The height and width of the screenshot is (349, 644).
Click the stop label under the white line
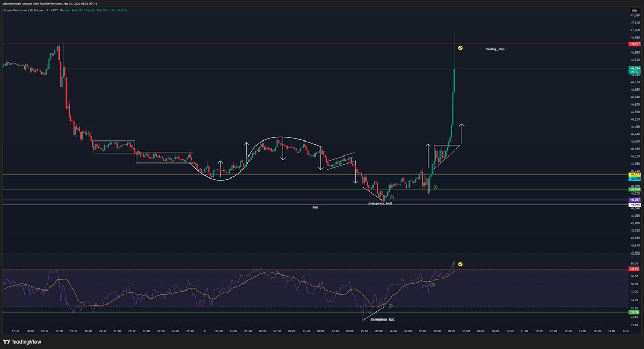(315, 207)
